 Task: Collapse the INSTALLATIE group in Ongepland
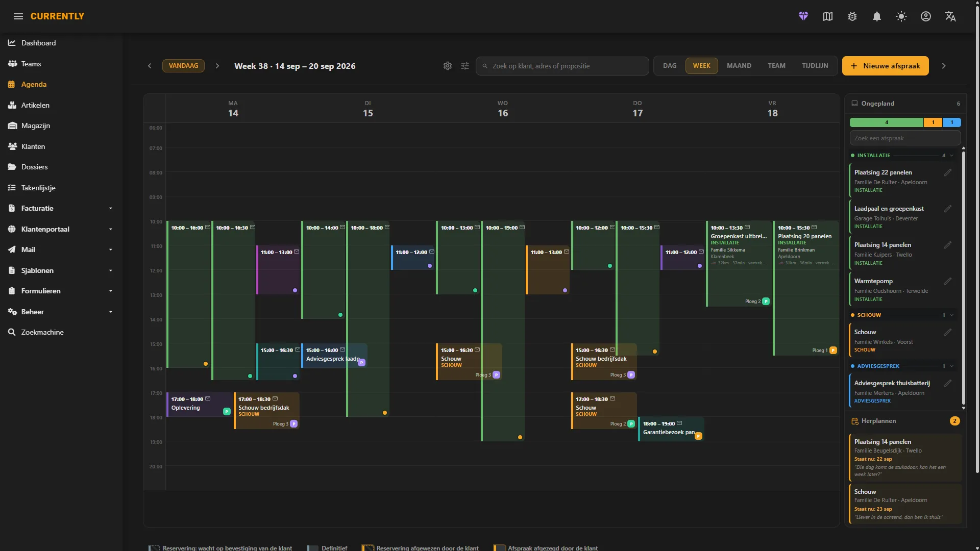click(952, 156)
